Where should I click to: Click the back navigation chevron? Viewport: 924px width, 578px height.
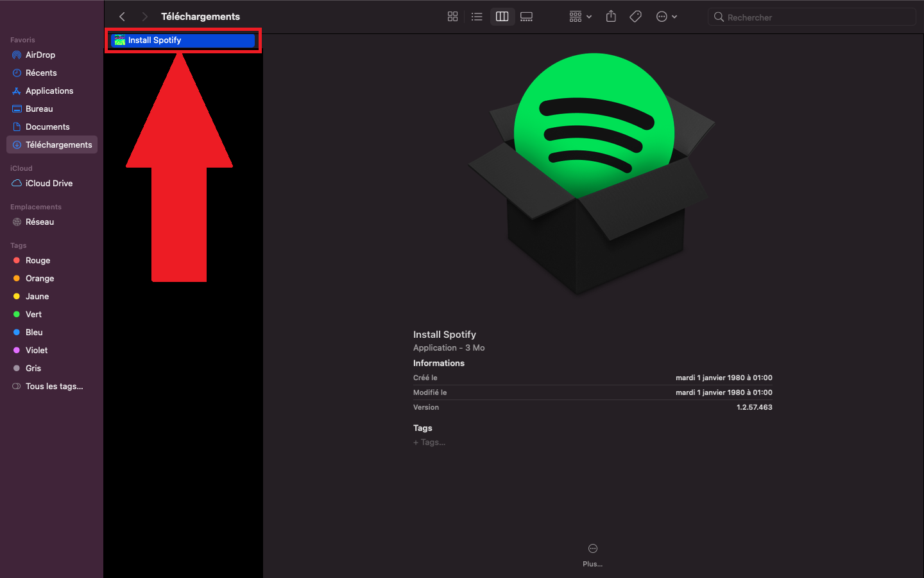point(122,17)
